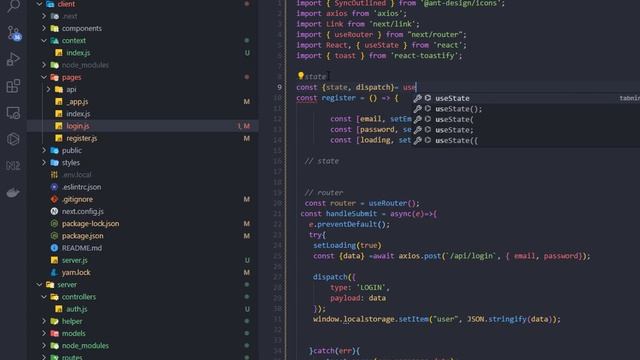640x360 pixels.
Task: Open the Run and Debug view
Action: click(x=13, y=60)
